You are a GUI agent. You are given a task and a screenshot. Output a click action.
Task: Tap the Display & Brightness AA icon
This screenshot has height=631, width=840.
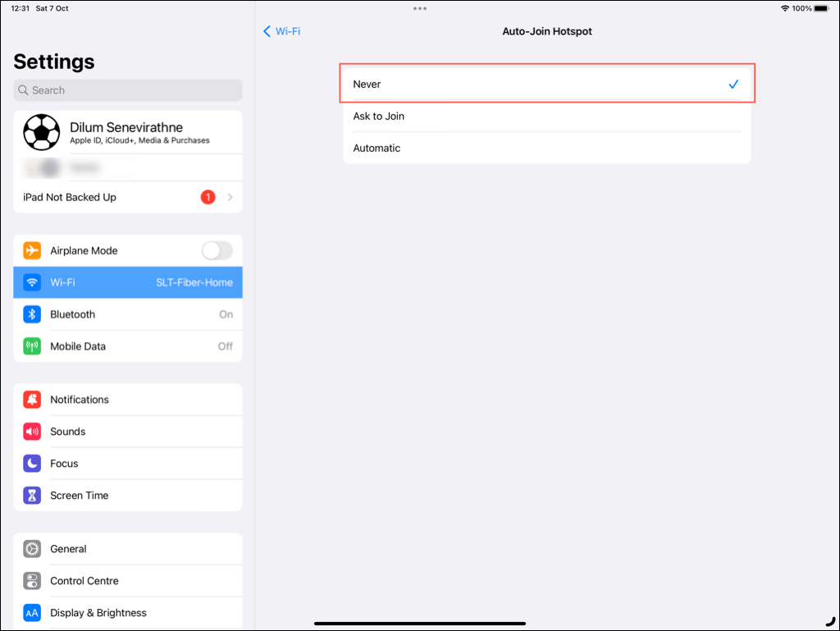[x=32, y=612]
